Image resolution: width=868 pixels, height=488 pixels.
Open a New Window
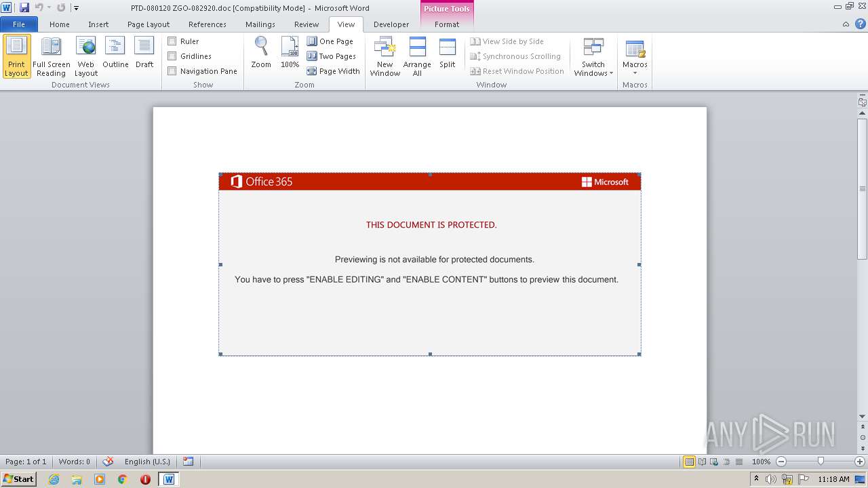coord(384,57)
